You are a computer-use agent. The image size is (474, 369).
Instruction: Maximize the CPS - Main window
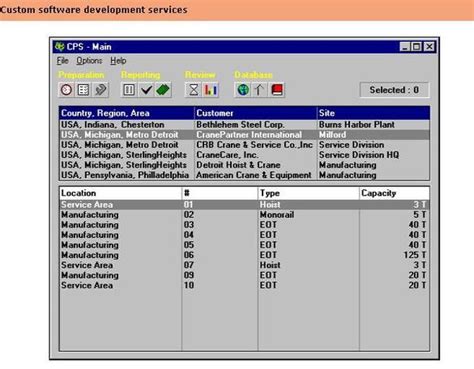416,47
